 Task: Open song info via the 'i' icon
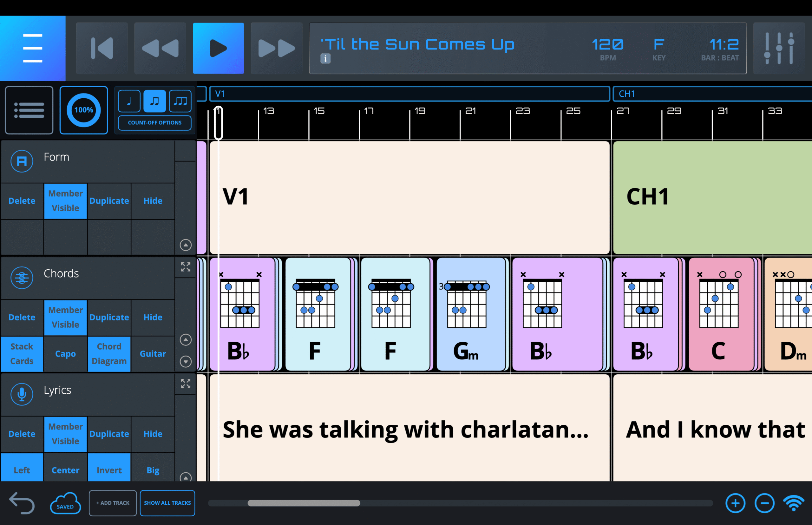(x=325, y=59)
